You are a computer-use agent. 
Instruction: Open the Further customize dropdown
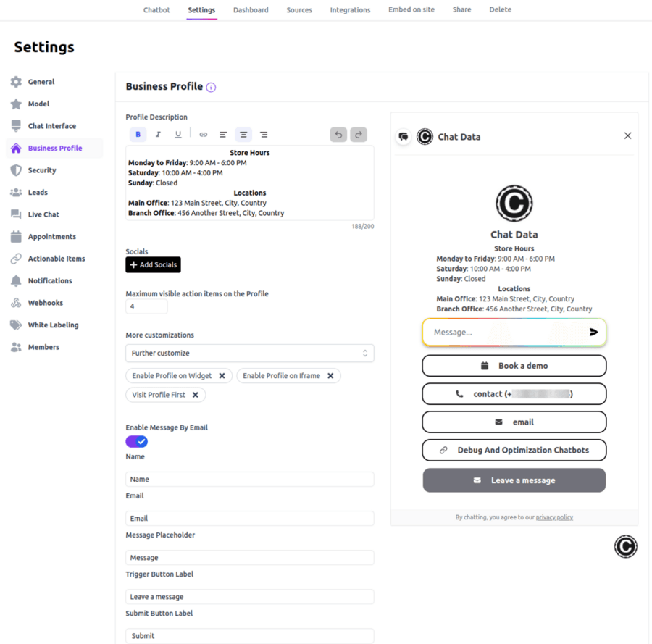(248, 353)
